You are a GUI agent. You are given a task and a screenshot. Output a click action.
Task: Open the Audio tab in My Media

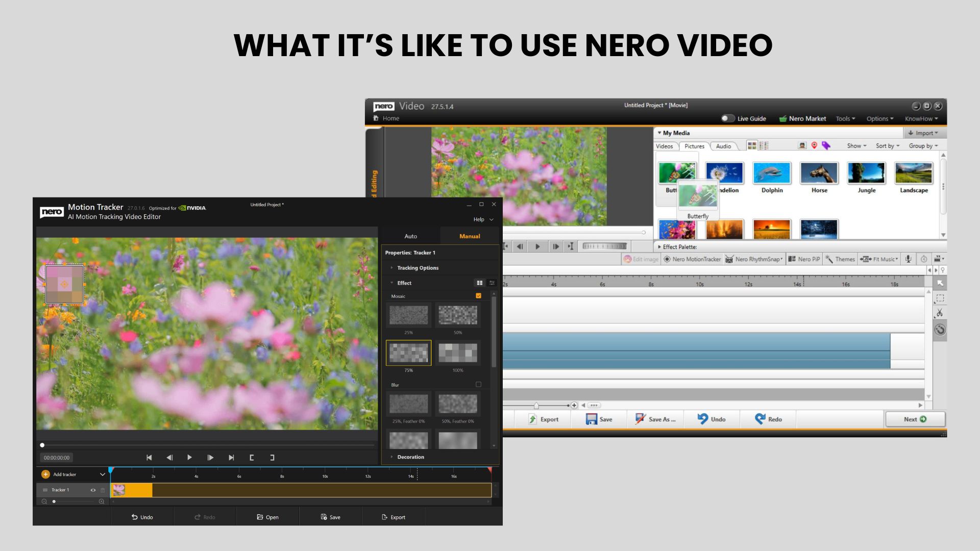click(x=723, y=146)
